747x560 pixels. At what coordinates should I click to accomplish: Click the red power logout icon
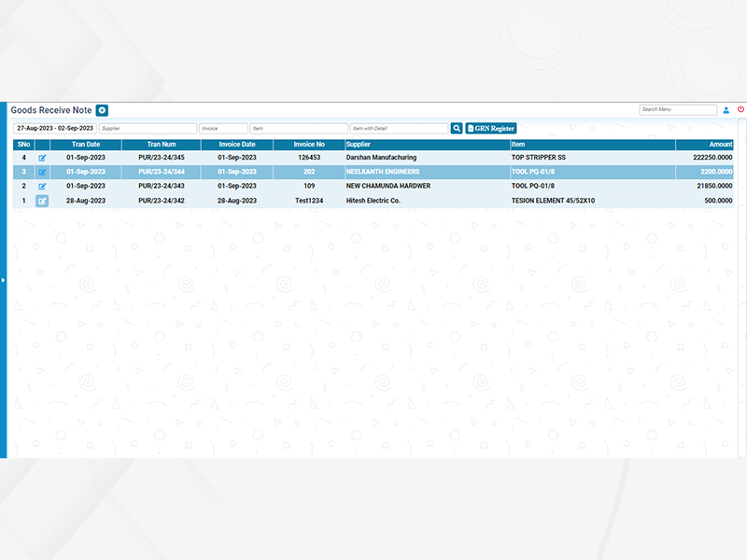point(740,109)
